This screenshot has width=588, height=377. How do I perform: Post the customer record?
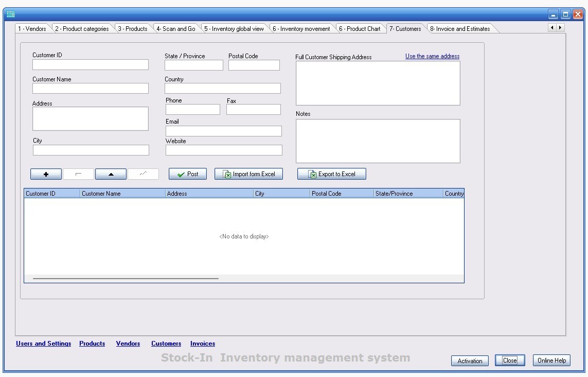click(187, 174)
